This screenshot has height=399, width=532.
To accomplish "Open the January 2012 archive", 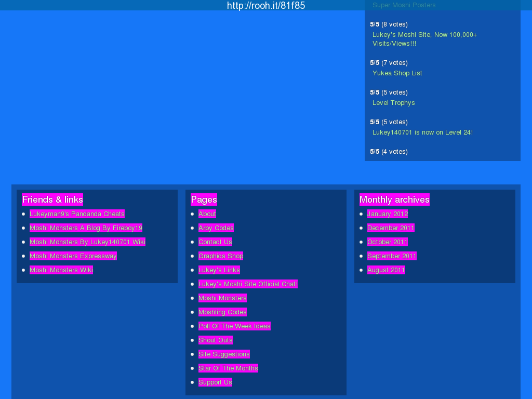I will [x=387, y=214].
